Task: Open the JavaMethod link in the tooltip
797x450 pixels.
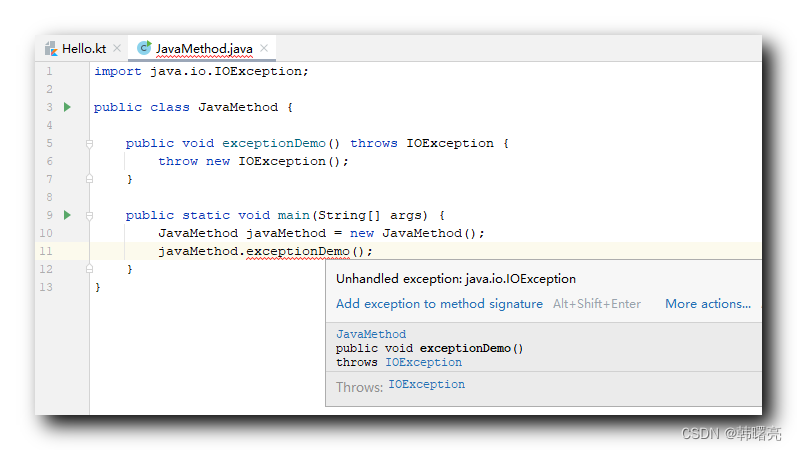Action: [371, 334]
